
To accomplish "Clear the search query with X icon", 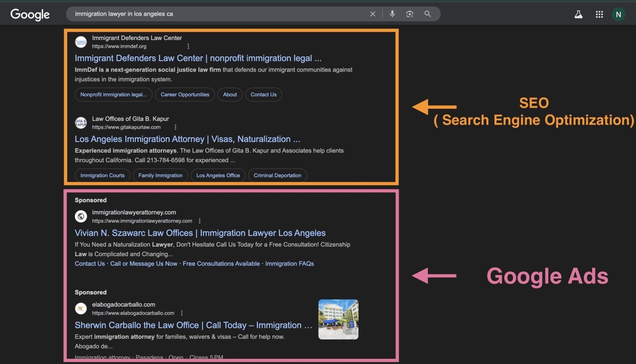I will [373, 14].
